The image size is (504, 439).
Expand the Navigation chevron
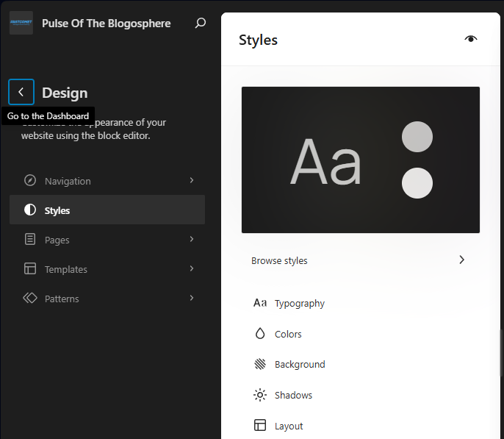(192, 181)
